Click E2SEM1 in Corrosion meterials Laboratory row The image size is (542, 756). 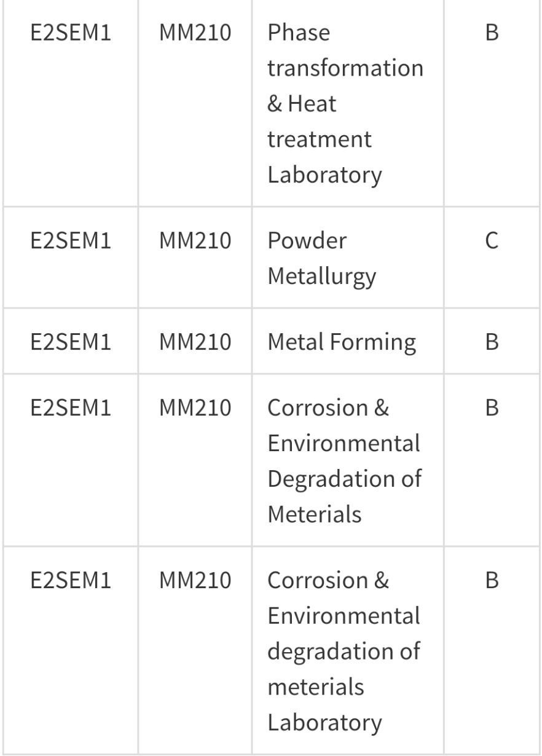tap(71, 580)
